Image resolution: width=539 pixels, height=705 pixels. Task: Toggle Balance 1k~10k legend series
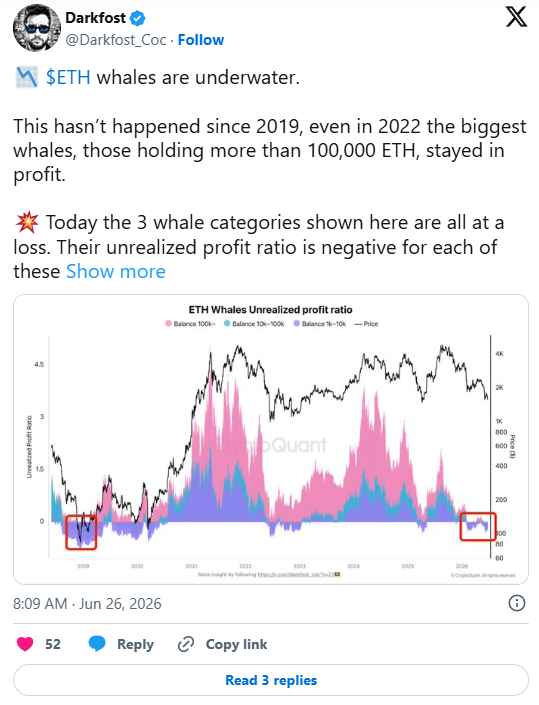click(320, 324)
